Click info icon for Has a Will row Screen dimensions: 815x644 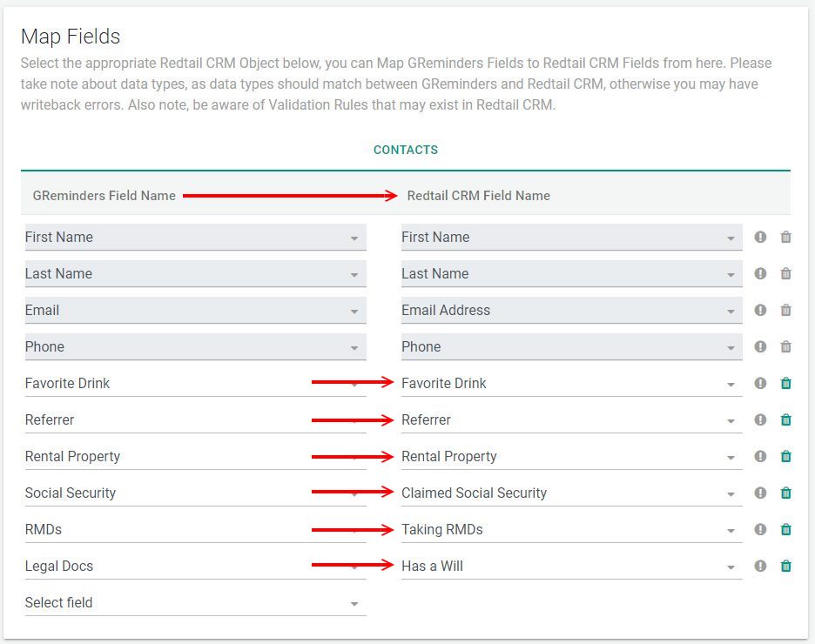760,566
